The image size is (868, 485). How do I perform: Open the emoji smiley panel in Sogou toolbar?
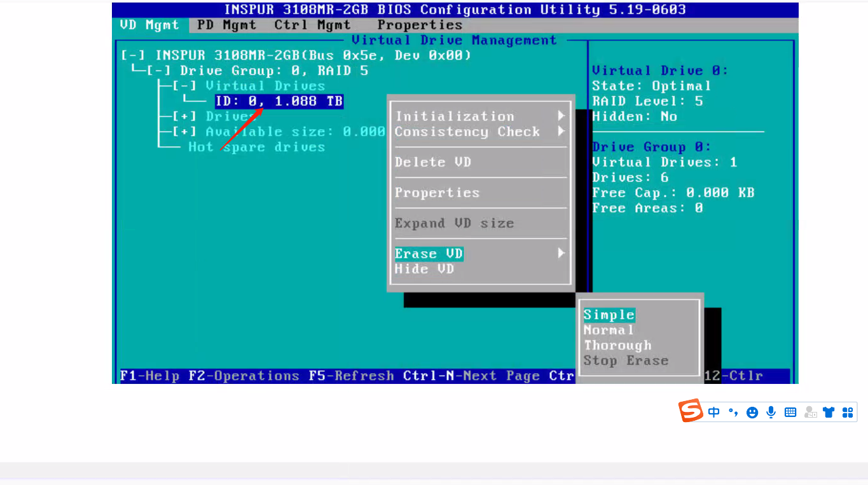point(752,413)
